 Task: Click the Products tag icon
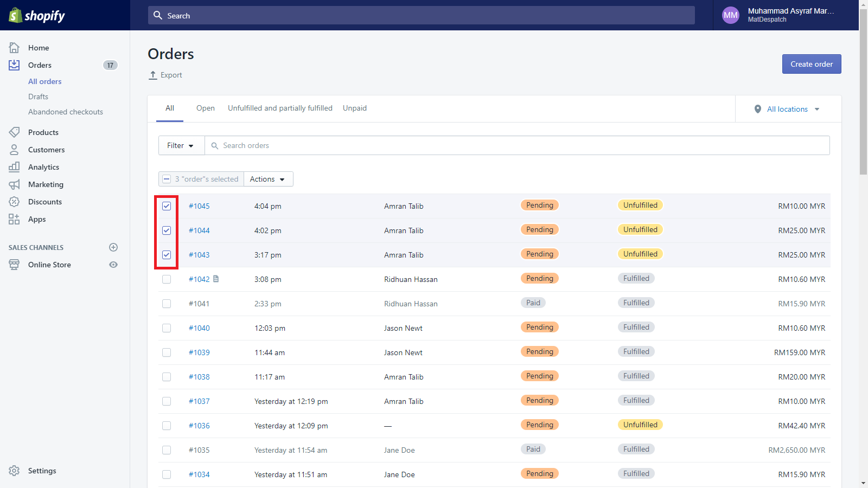(14, 132)
